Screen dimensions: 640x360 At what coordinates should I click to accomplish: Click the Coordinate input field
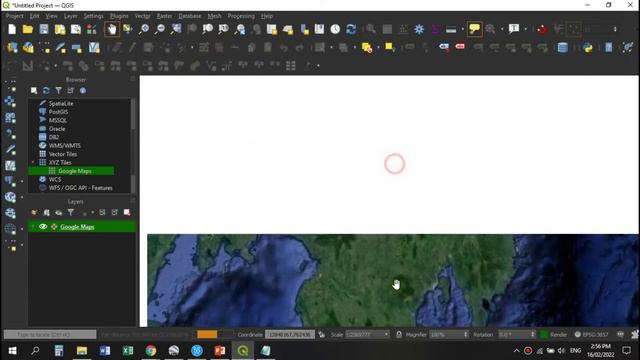coord(290,335)
